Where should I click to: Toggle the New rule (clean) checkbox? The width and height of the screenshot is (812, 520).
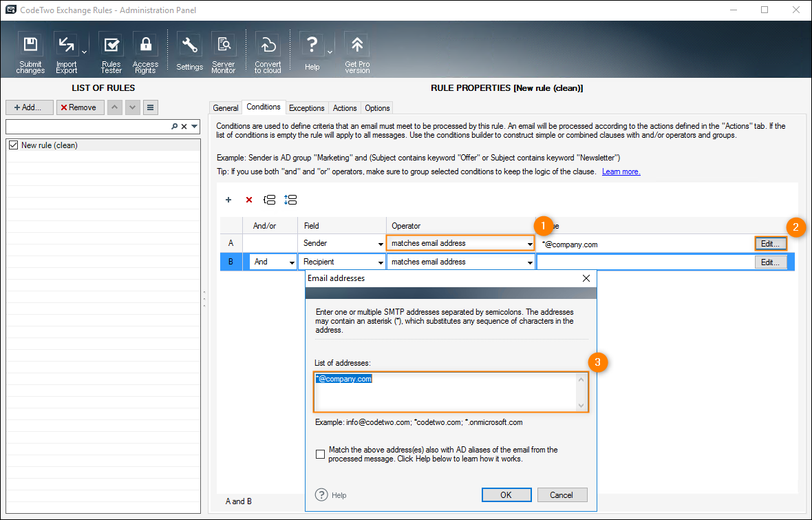pyautogui.click(x=14, y=145)
